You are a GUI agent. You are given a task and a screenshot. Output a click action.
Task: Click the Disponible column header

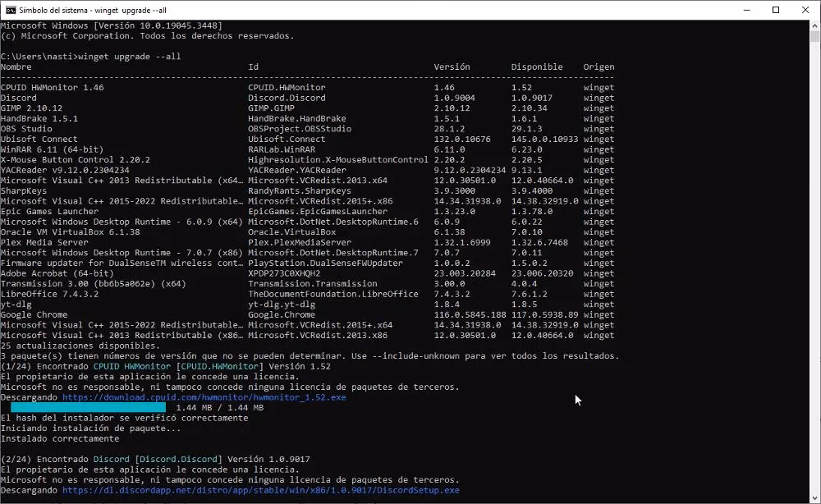pos(537,66)
